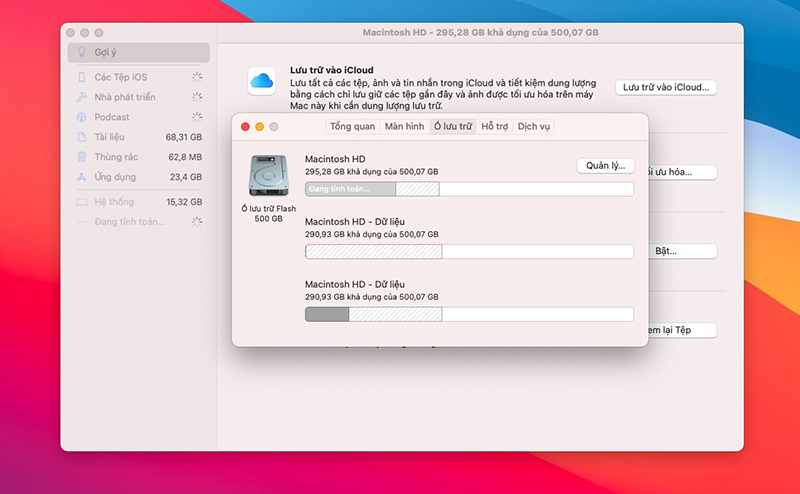
Task: Click the Podcast icon in sidebar
Action: (x=82, y=117)
